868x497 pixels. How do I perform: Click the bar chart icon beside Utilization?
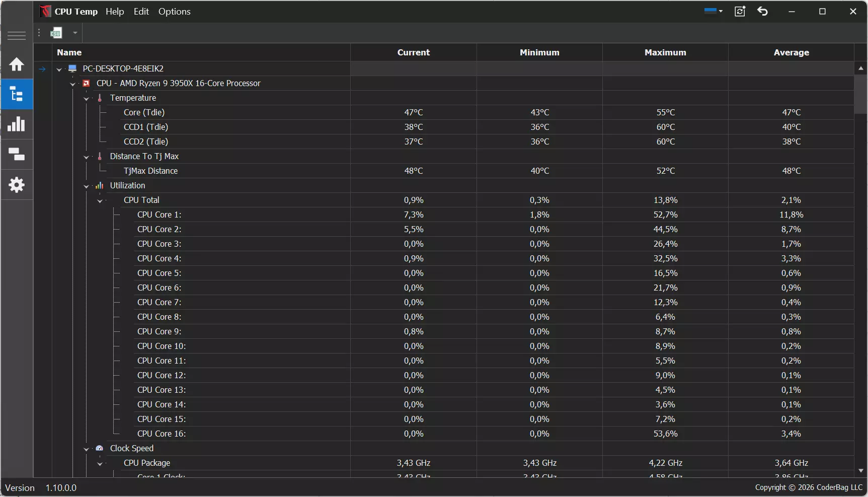[100, 185]
